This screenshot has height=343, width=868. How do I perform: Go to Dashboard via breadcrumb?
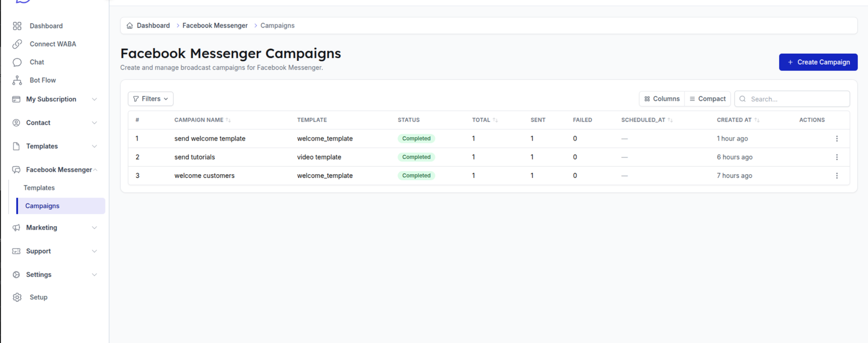[153, 26]
